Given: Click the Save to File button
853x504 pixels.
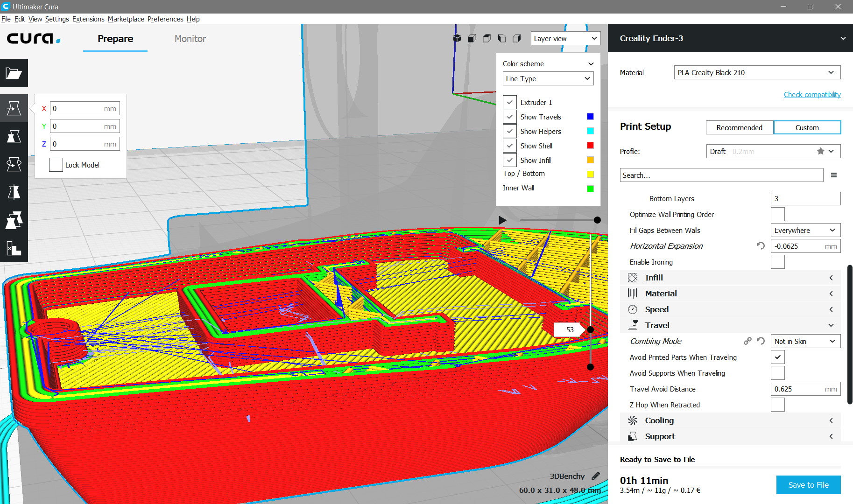Looking at the screenshot, I should point(808,485).
